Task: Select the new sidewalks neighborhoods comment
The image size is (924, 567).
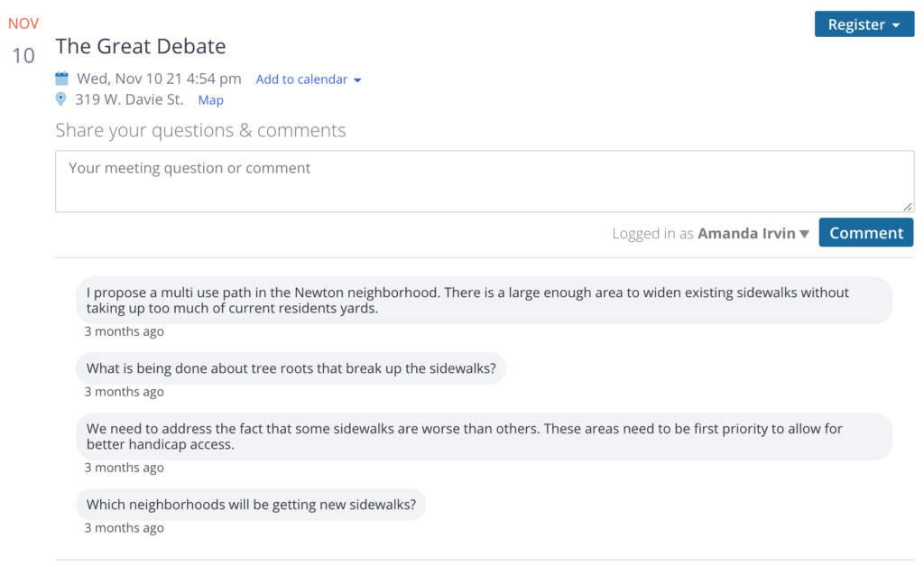Action: pos(251,505)
